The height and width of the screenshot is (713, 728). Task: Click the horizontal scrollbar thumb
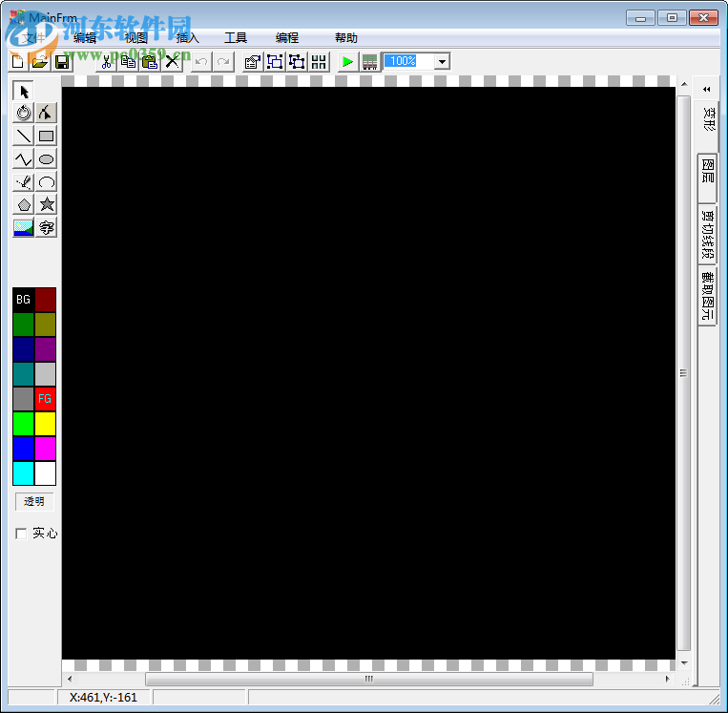369,679
